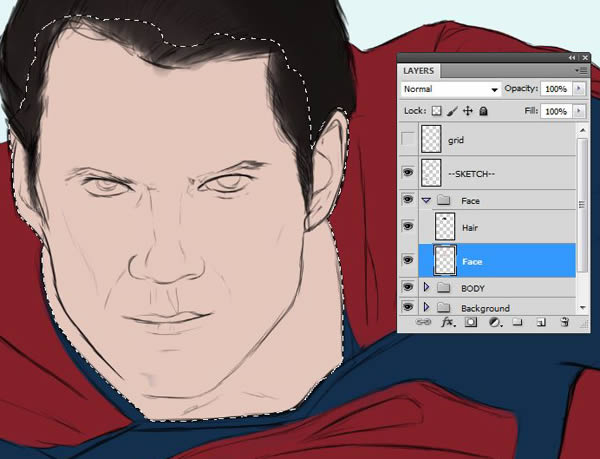The height and width of the screenshot is (459, 600).
Task: Click the Hair layer thumbnail
Action: (x=445, y=227)
